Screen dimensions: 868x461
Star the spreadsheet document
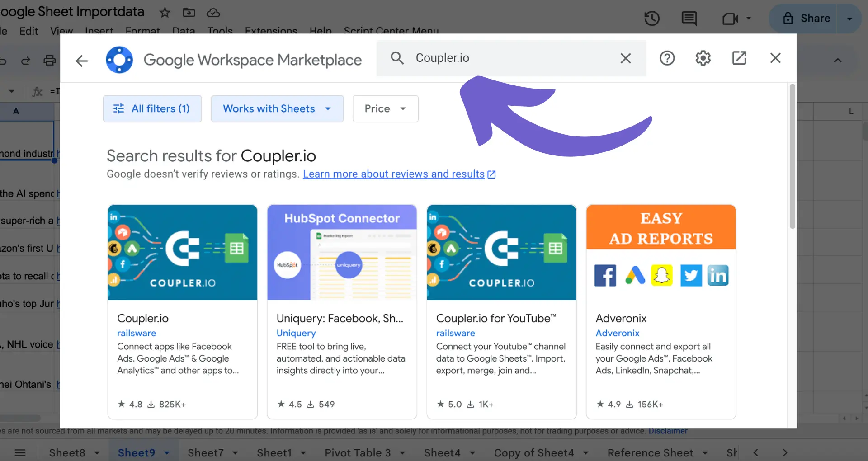click(165, 13)
